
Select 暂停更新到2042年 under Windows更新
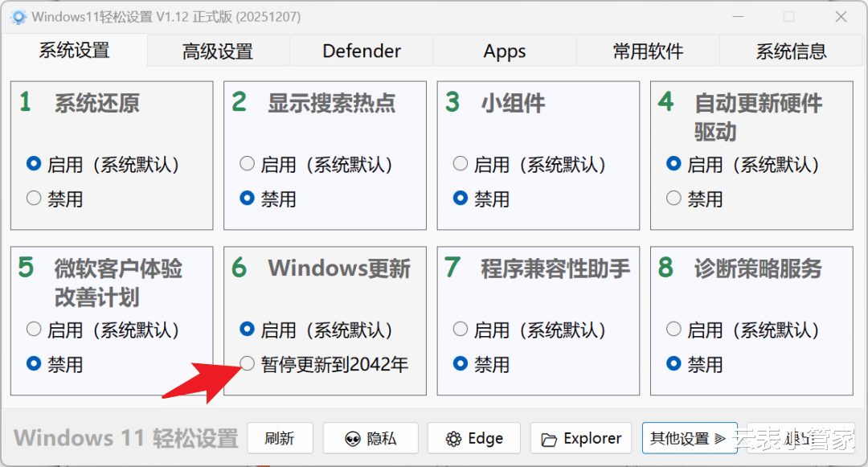(248, 364)
